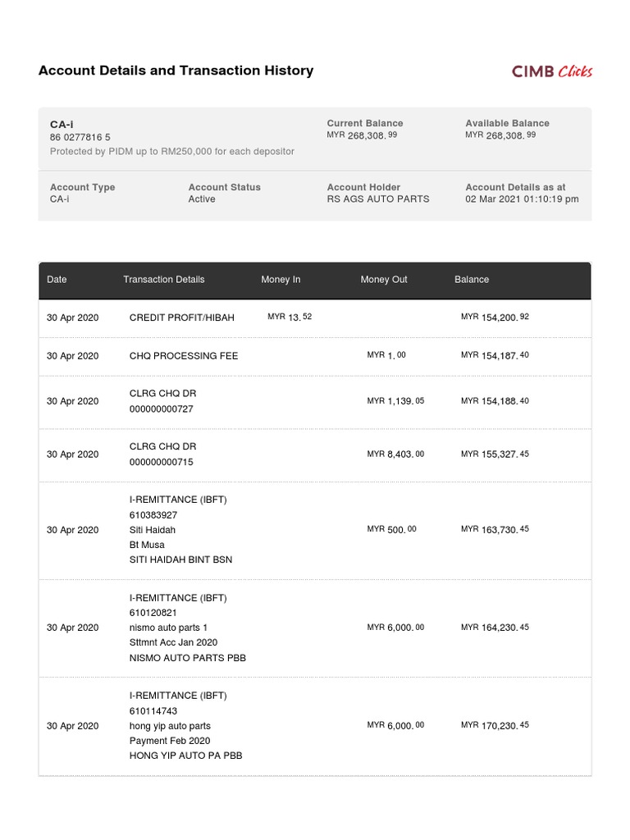This screenshot has height=840, width=630.
Task: Click the HONG YIP AUTO PA PBB remittance
Action: (x=185, y=756)
